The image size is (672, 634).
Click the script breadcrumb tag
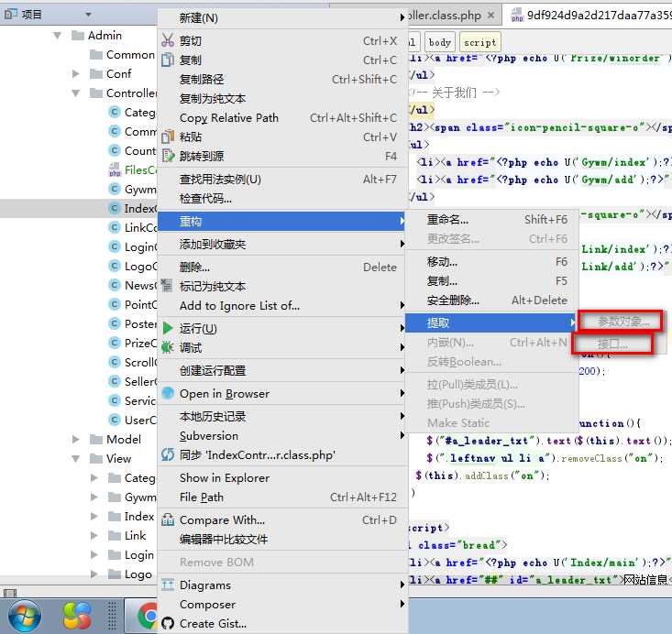coord(480,42)
